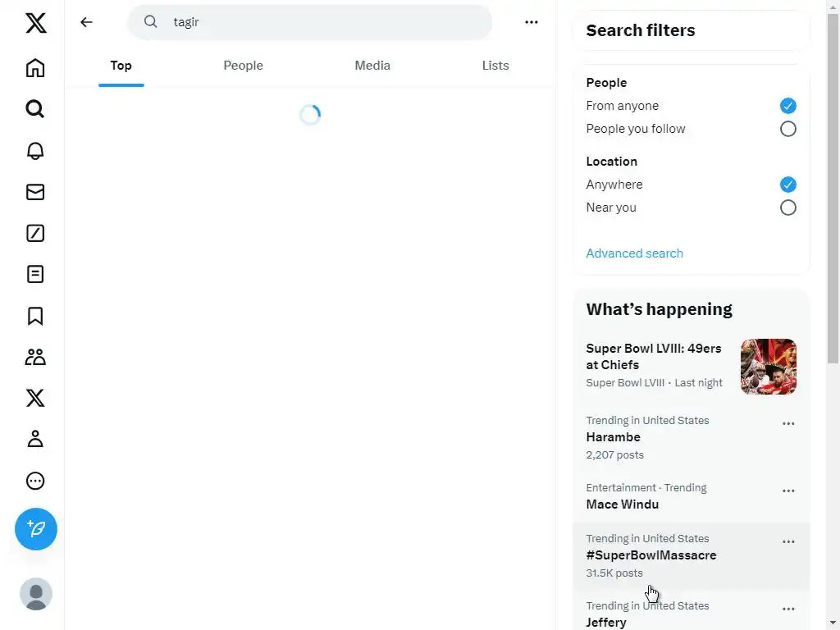
Task: Open Premium X icon in sidebar
Action: click(35, 398)
